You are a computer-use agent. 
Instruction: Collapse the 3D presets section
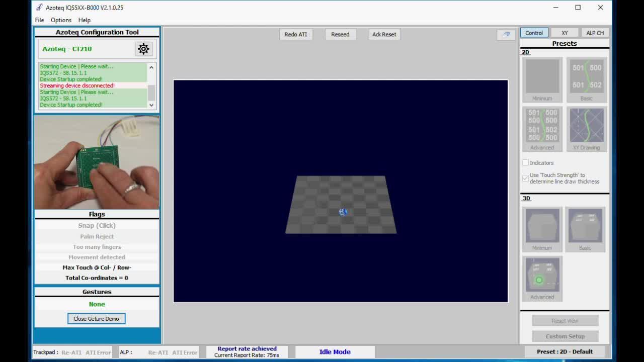526,198
